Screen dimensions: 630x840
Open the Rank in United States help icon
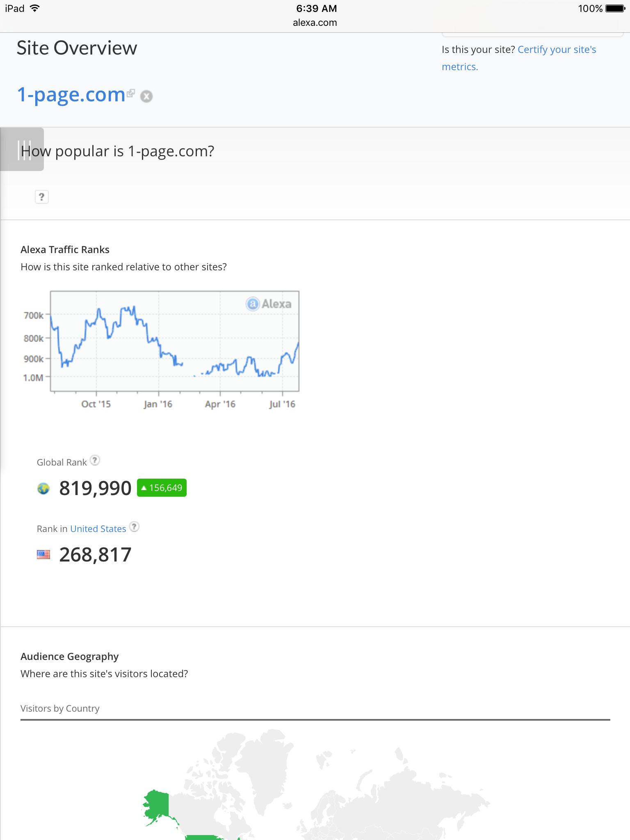point(134,527)
